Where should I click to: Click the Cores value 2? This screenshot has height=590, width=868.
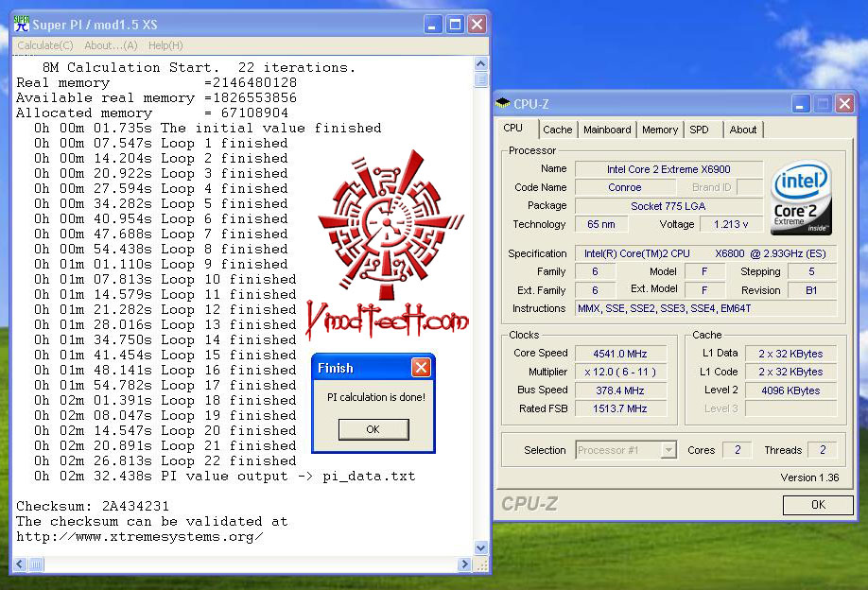738,450
